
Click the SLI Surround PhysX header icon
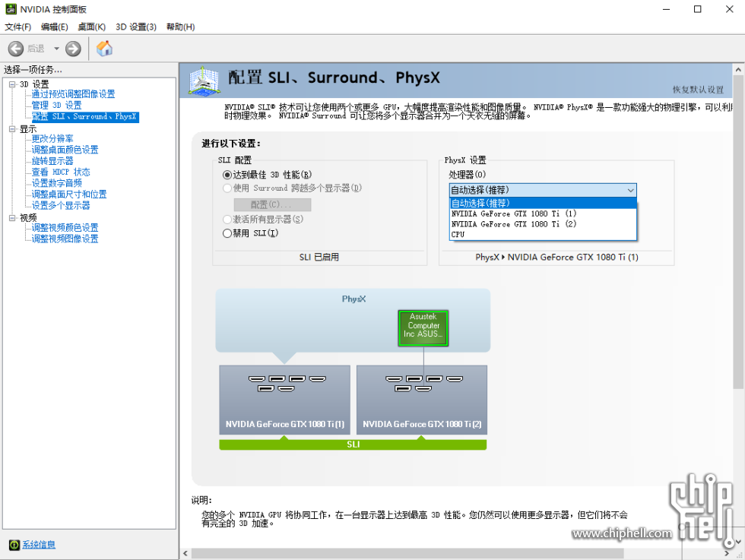204,81
